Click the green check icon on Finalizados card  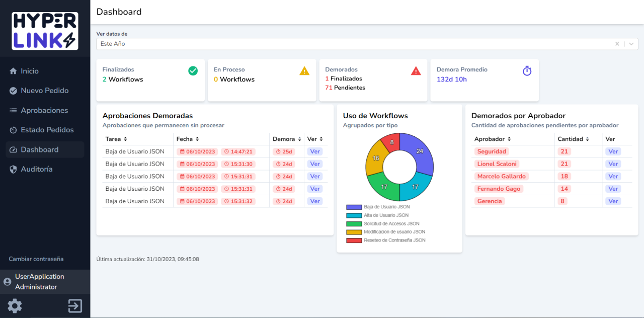tap(193, 71)
